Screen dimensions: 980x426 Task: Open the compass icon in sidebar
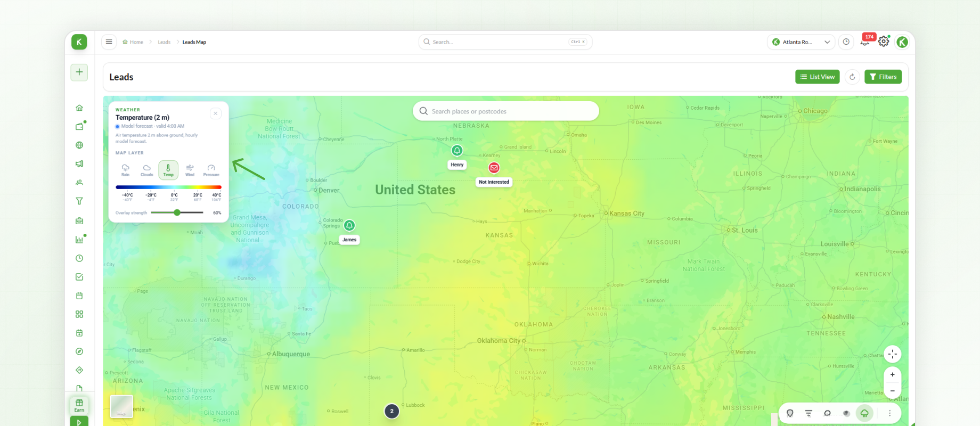(x=79, y=351)
